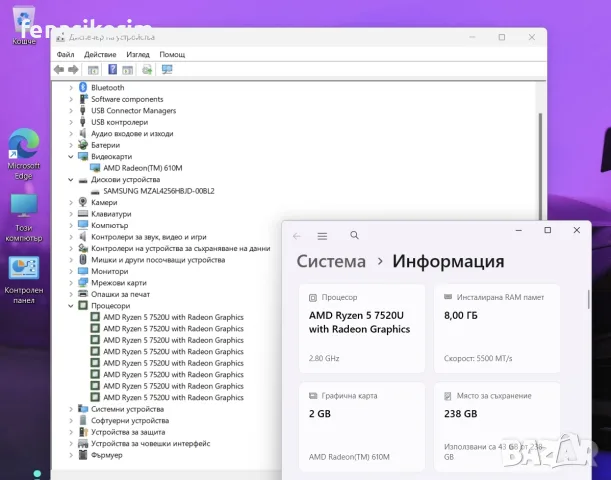
Task: Click the Клавиатури keyboard icon
Action: click(83, 214)
